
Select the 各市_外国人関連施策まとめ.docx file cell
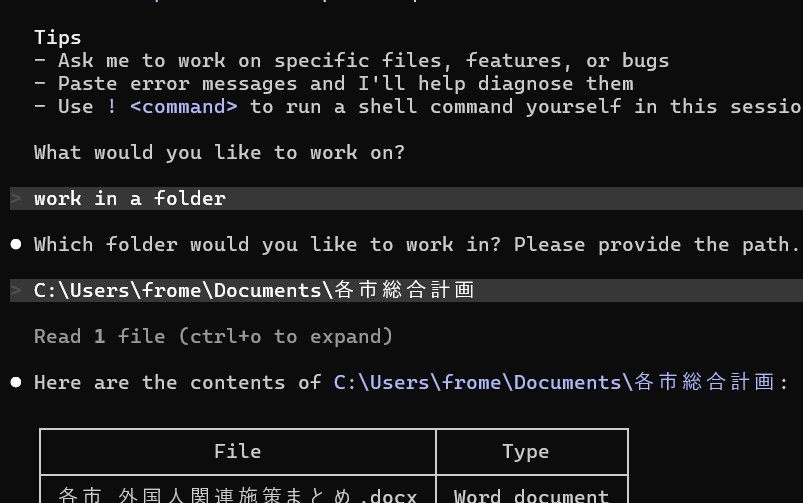237,494
